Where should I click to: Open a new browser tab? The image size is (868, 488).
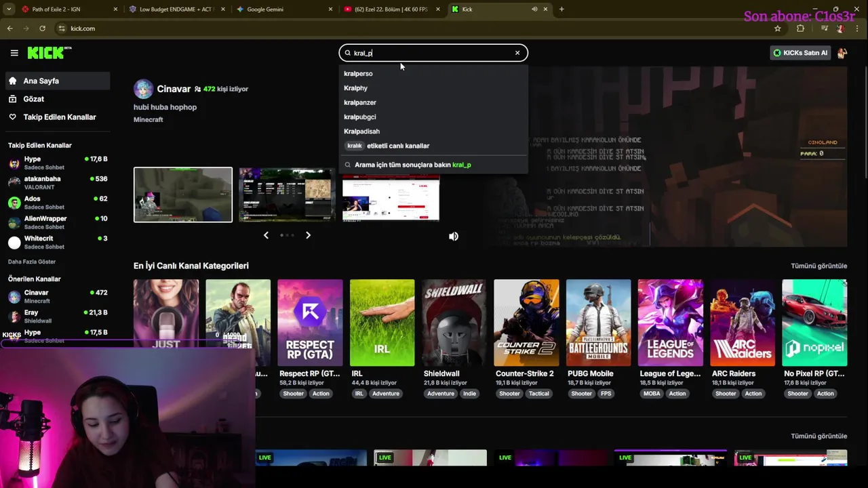[x=561, y=9]
